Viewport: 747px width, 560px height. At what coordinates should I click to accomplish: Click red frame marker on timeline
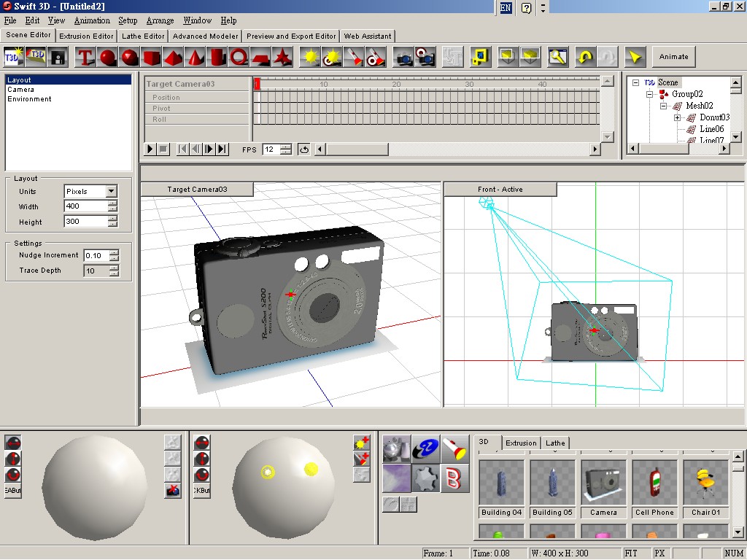tap(257, 85)
